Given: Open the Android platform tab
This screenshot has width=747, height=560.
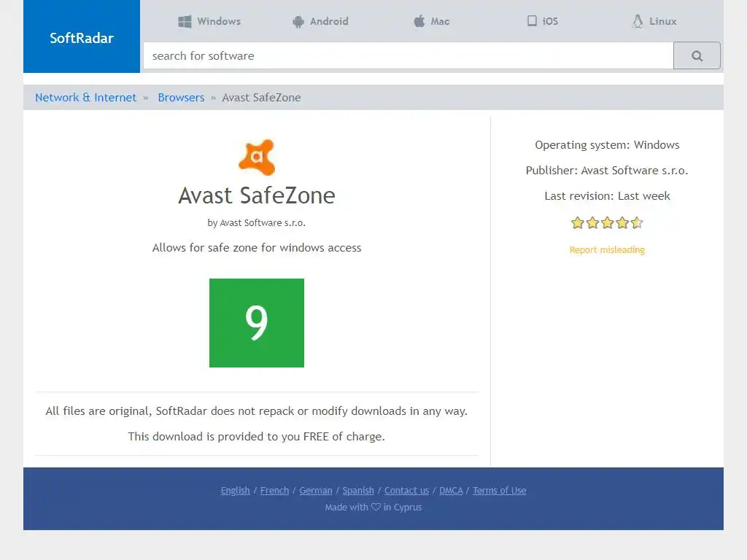Looking at the screenshot, I should click(320, 21).
